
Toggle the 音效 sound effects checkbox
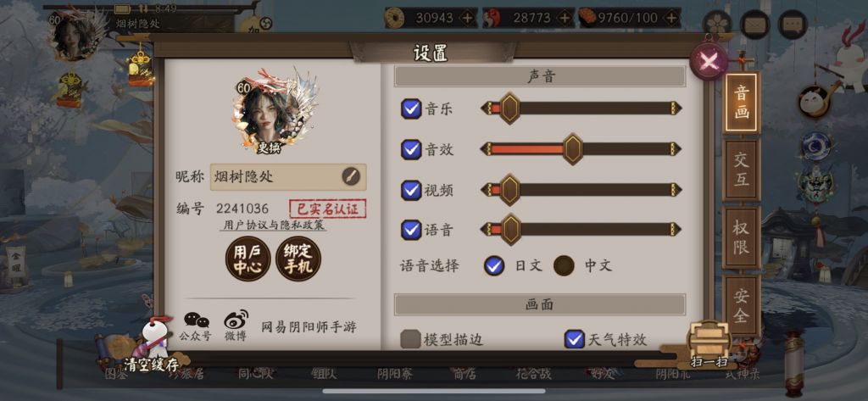coord(411,149)
